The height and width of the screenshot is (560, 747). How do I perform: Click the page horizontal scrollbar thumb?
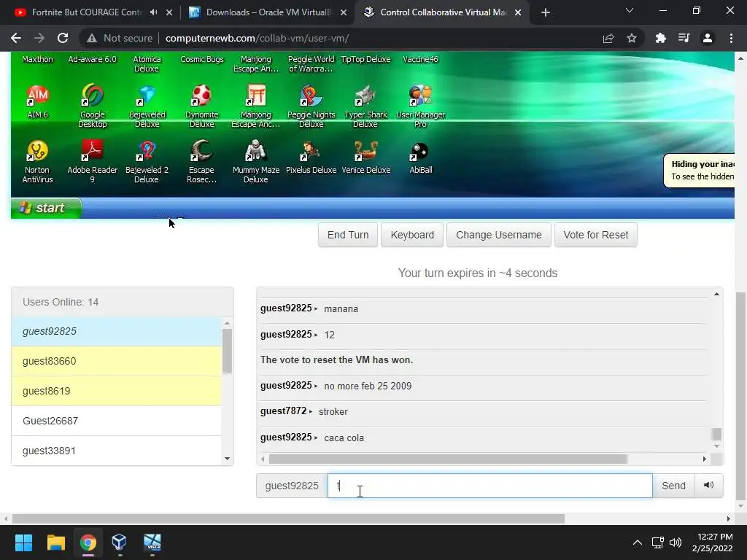tap(288, 518)
